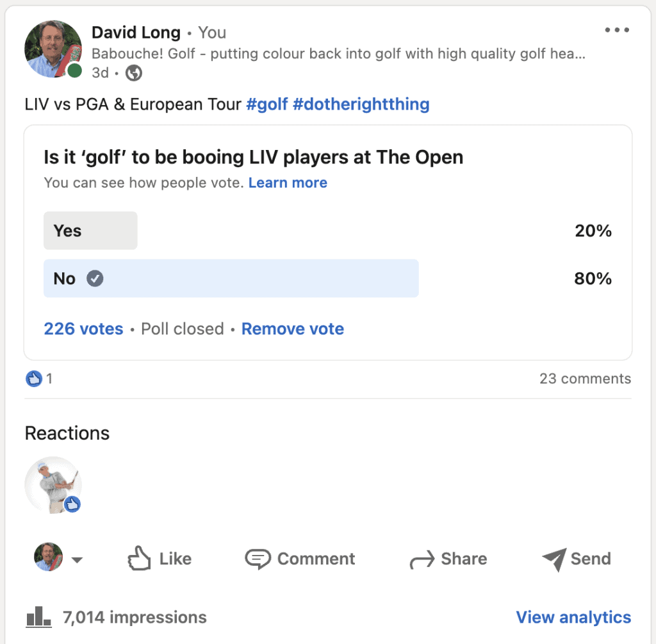Open David Long's profile photo
This screenshot has height=644, width=656.
click(x=53, y=49)
